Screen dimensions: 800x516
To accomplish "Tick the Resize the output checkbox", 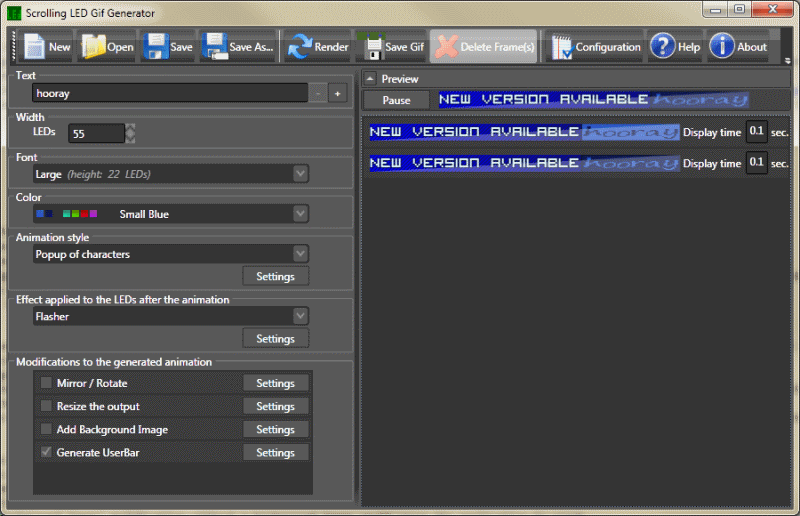I will pos(46,406).
